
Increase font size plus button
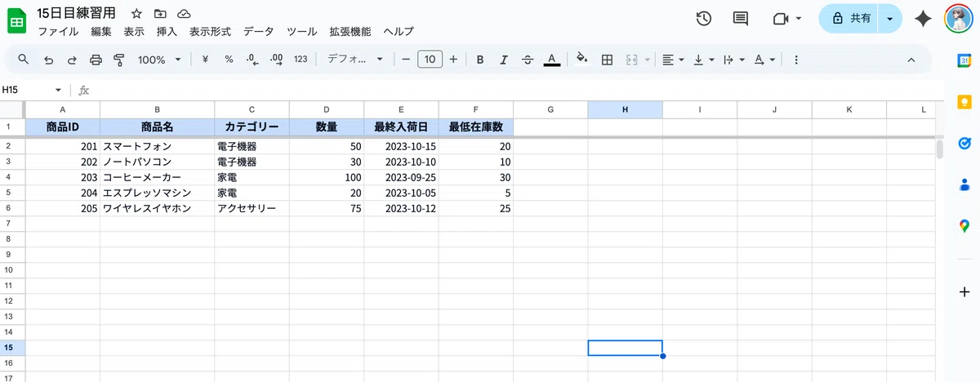click(x=453, y=60)
